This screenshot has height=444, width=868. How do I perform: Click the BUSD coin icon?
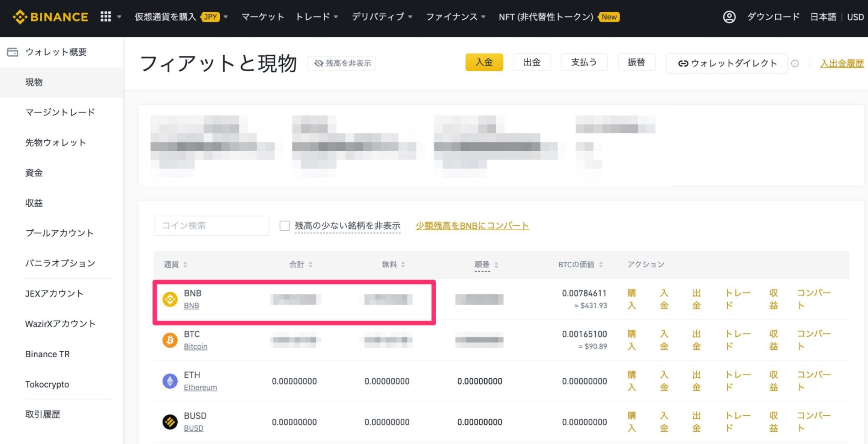coord(170,422)
